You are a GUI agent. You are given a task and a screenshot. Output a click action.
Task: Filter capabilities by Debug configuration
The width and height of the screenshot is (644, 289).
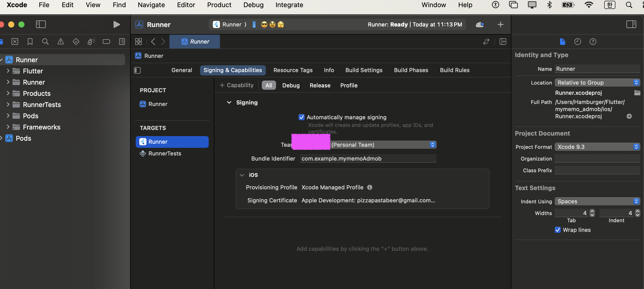(x=291, y=85)
